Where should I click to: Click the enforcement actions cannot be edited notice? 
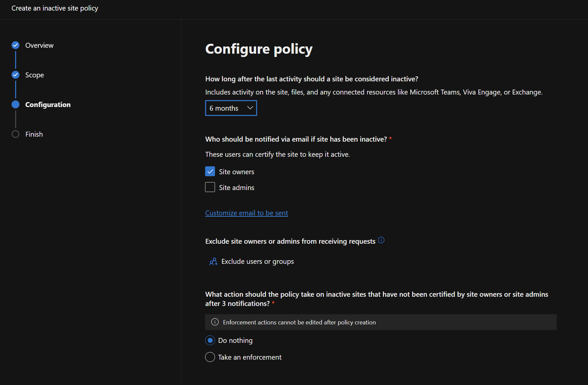tap(381, 322)
